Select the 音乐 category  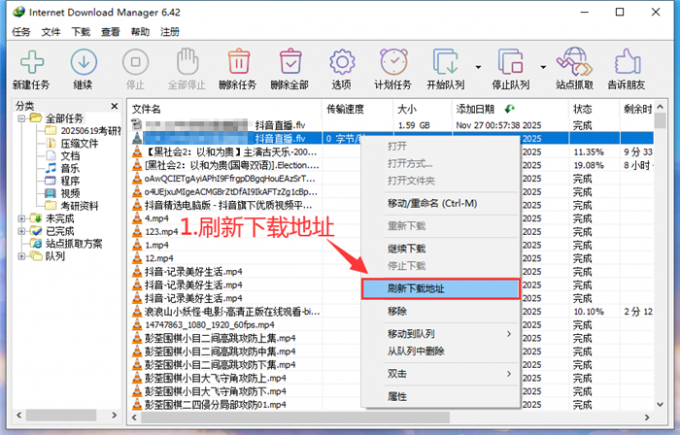(x=70, y=168)
